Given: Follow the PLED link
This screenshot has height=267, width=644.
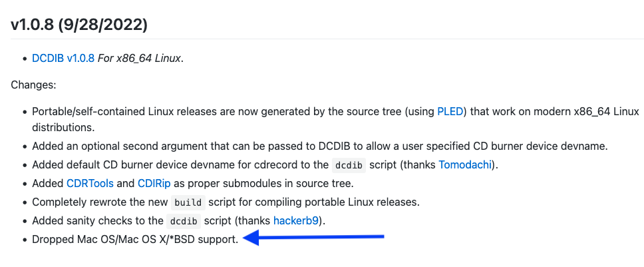Looking at the screenshot, I should pyautogui.click(x=450, y=112).
